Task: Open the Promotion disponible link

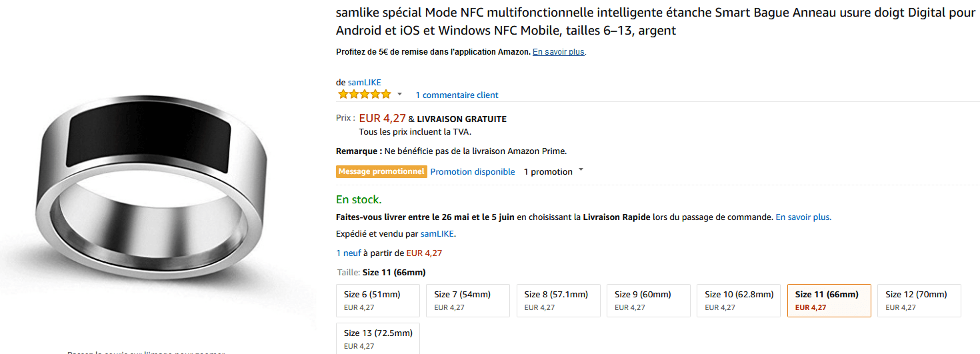Action: [473, 172]
